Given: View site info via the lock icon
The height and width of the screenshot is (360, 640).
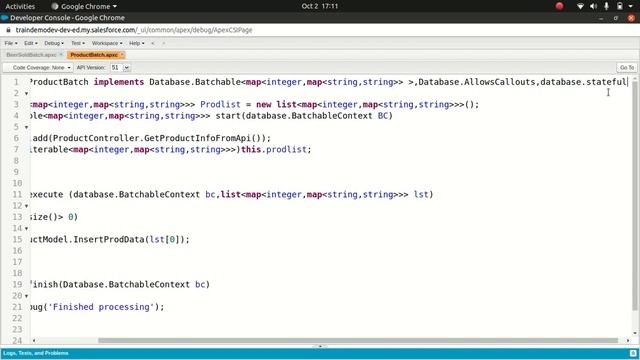Looking at the screenshot, I should pyautogui.click(x=8, y=30).
